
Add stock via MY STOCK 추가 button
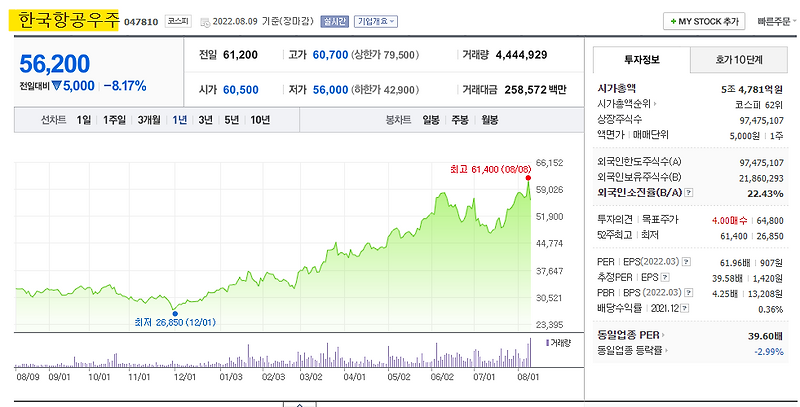click(x=704, y=21)
